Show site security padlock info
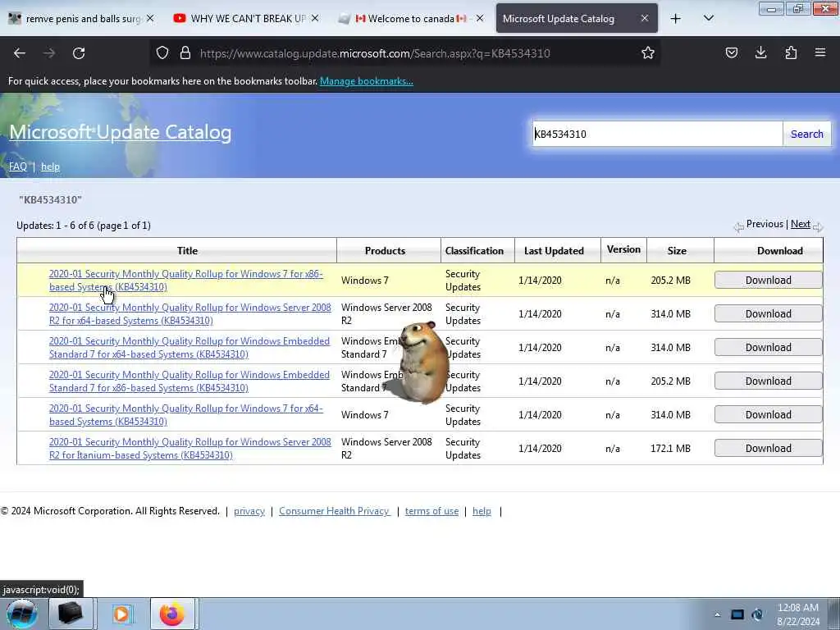Viewport: 840px width, 630px height. [x=185, y=53]
